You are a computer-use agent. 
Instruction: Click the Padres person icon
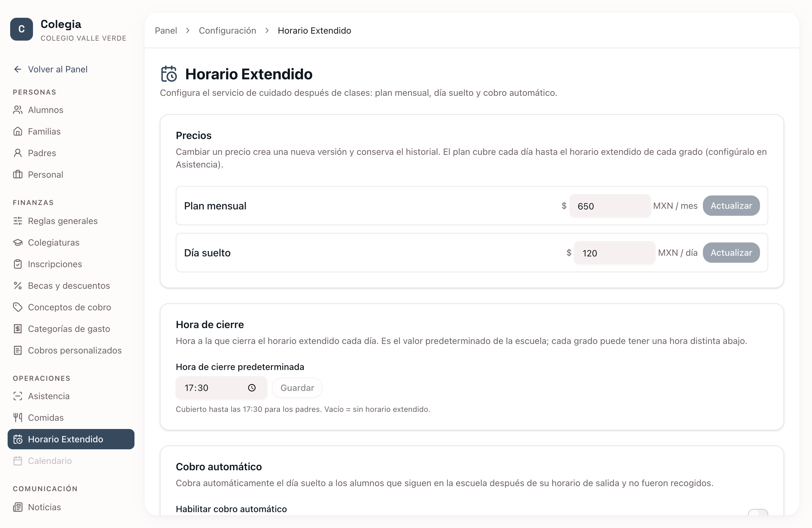(18, 153)
